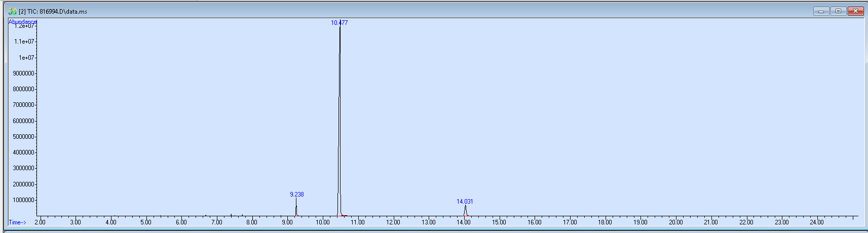The image size is (868, 233).
Task: Click the 2.00 tick on time axis
Action: click(x=40, y=222)
